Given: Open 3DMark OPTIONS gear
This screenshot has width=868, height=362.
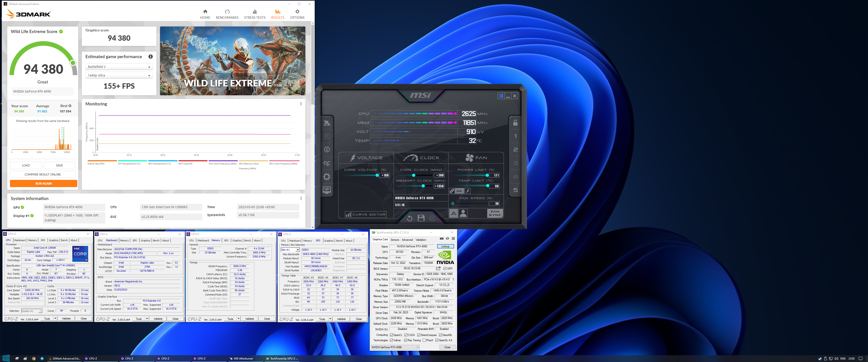Looking at the screenshot, I should 297,14.
